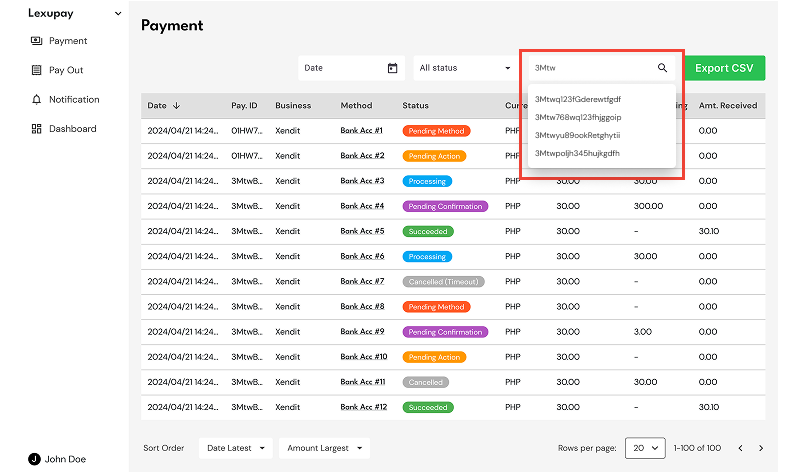Viewport: 802px width, 473px height.
Task: Open the Dashboard grid icon
Action: [36, 129]
